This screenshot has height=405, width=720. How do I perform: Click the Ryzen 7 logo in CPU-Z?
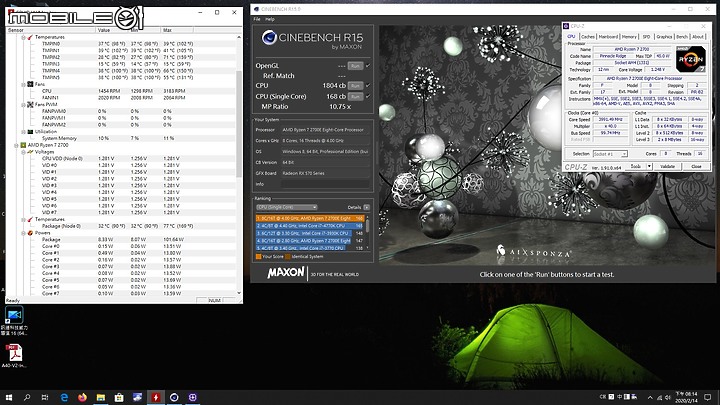691,59
